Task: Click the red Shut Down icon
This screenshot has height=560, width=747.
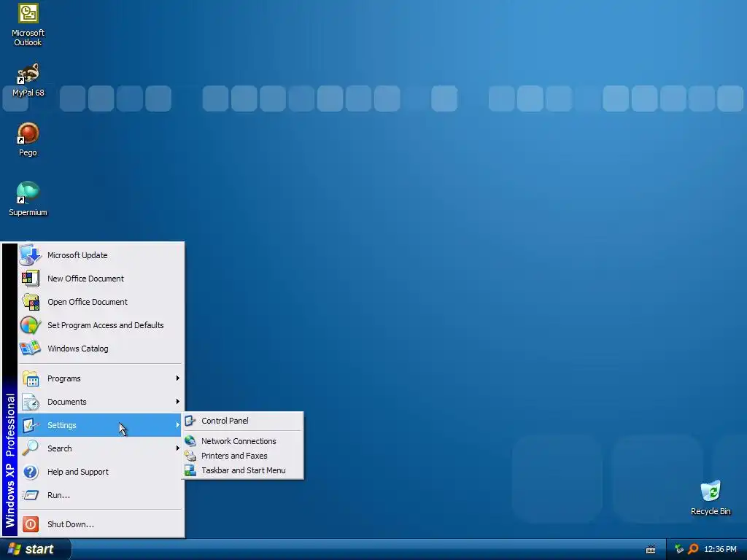Action: 31,524
